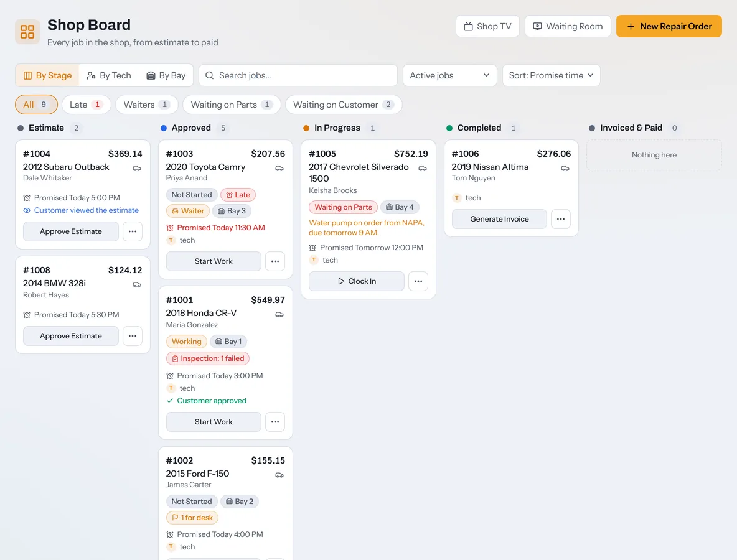Open more options for job #1004

click(x=133, y=231)
